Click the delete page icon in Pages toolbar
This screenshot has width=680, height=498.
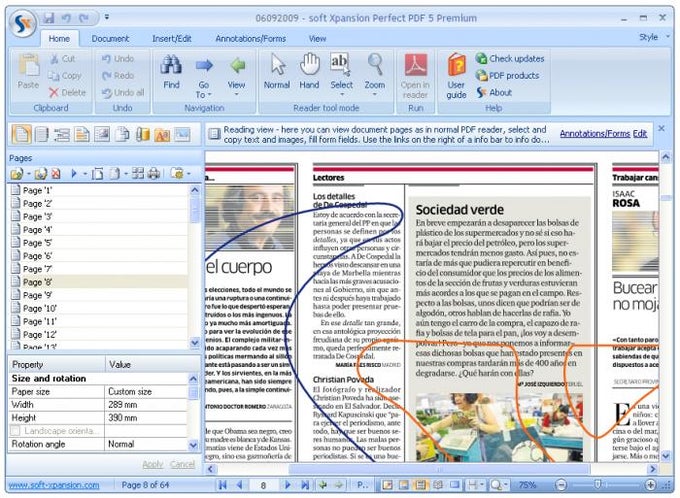(x=56, y=174)
